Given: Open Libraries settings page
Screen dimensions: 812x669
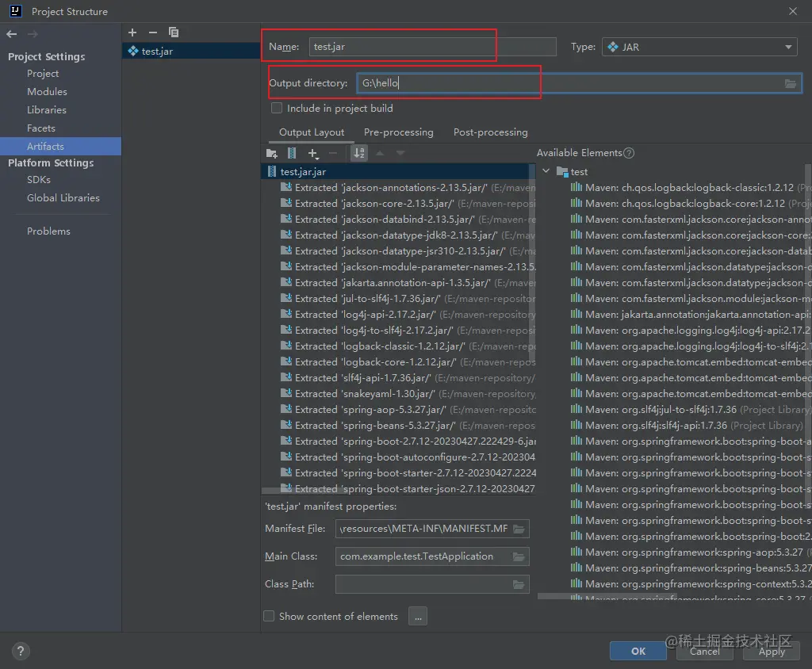Looking at the screenshot, I should [x=47, y=109].
